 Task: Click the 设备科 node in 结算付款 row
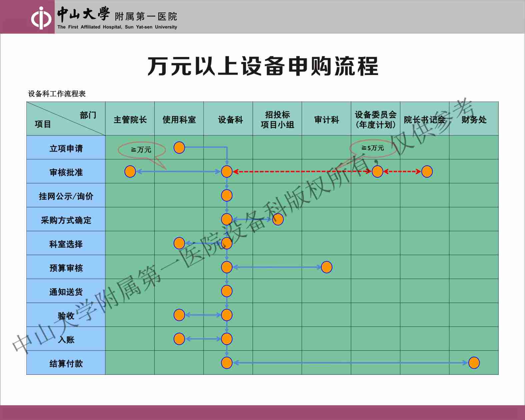pyautogui.click(x=227, y=363)
